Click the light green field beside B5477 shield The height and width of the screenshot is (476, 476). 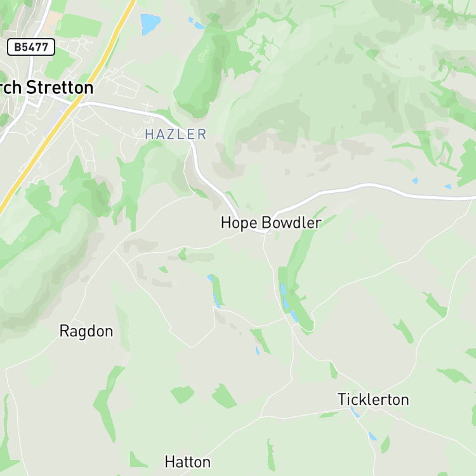79,25
